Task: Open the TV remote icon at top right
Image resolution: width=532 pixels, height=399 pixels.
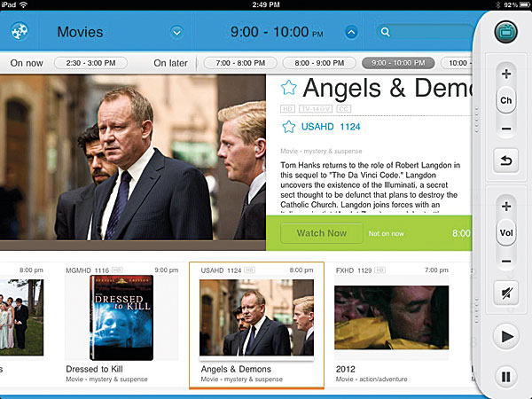Action: pyautogui.click(x=505, y=32)
